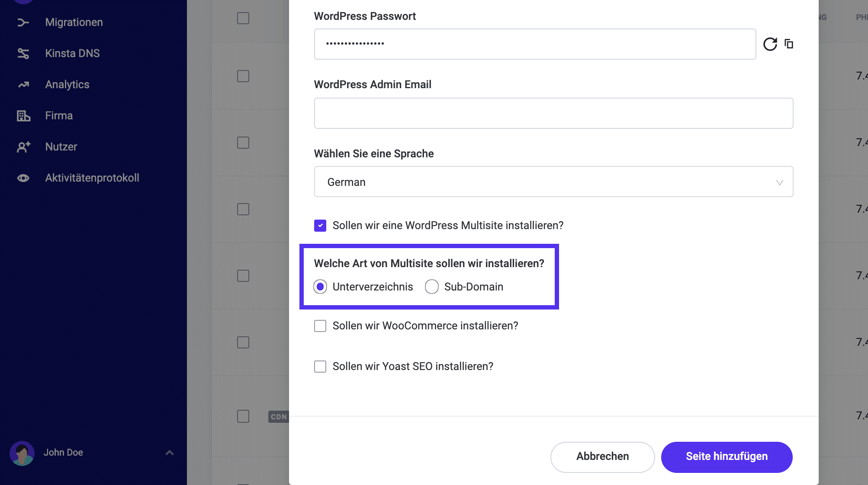Regenerate the WordPress Passwort
The width and height of the screenshot is (868, 485).
(x=770, y=44)
